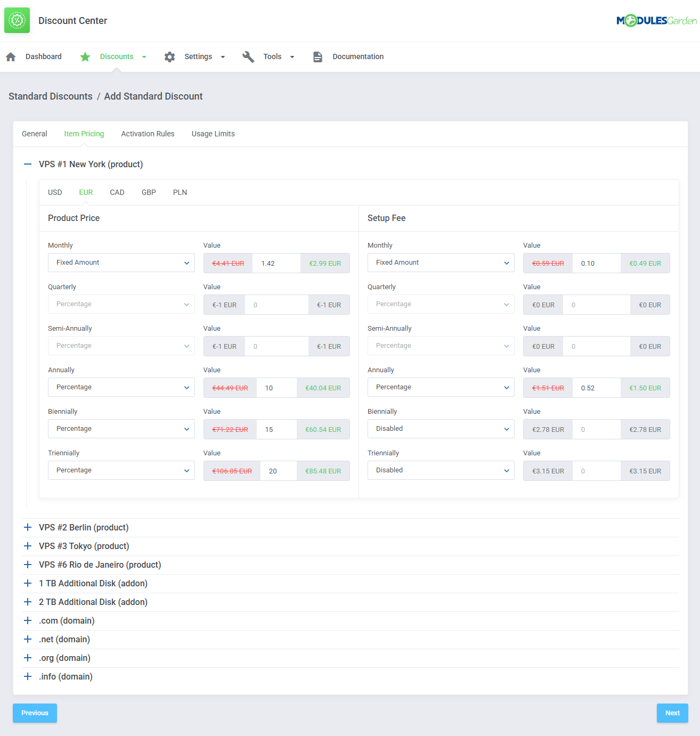Open Annually product price Percentage dropdown

(x=121, y=387)
